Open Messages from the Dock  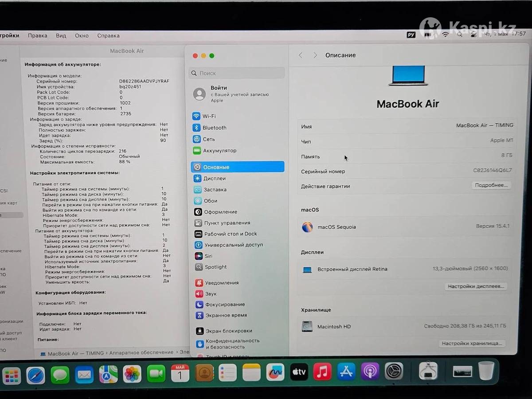coord(60,375)
